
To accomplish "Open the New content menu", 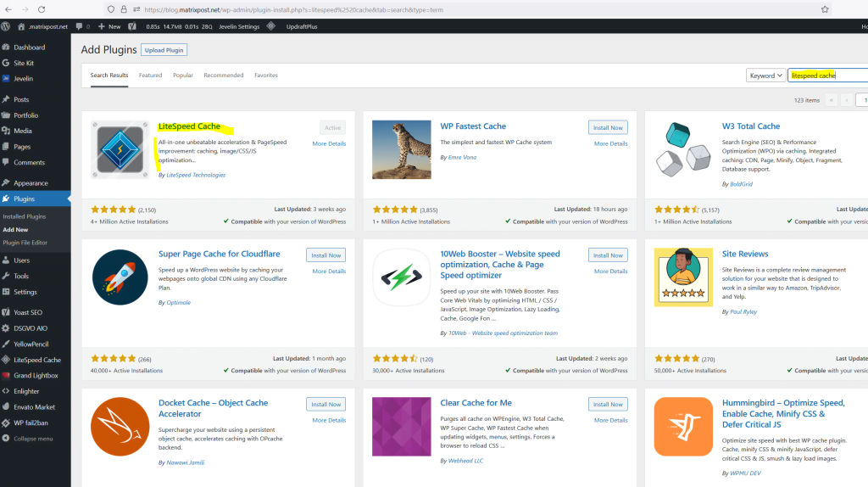I will pos(109,26).
